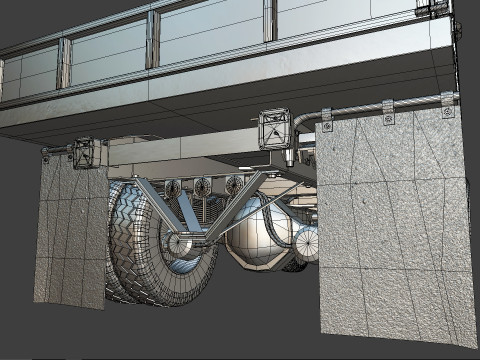Select the tail light box near center
480x360 pixels.
coord(275,129)
